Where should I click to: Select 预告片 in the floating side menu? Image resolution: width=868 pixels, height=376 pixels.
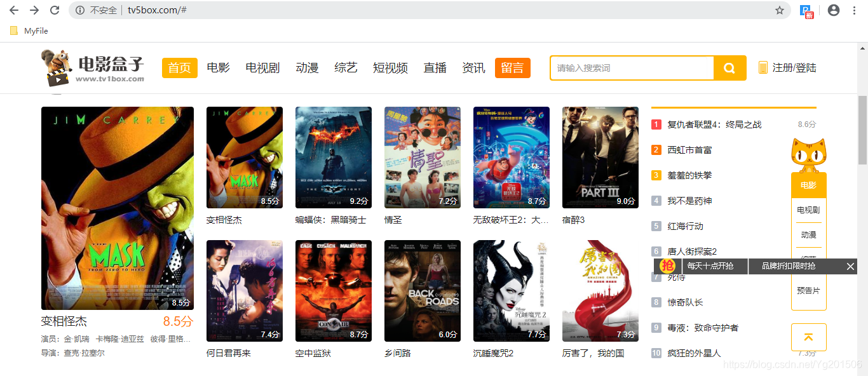pos(808,290)
